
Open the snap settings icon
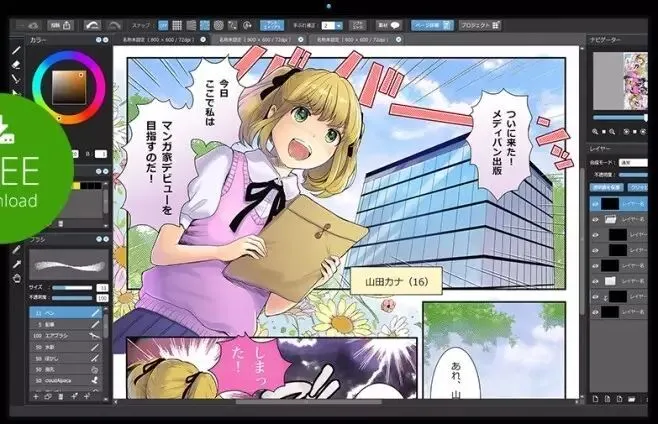pos(248,26)
